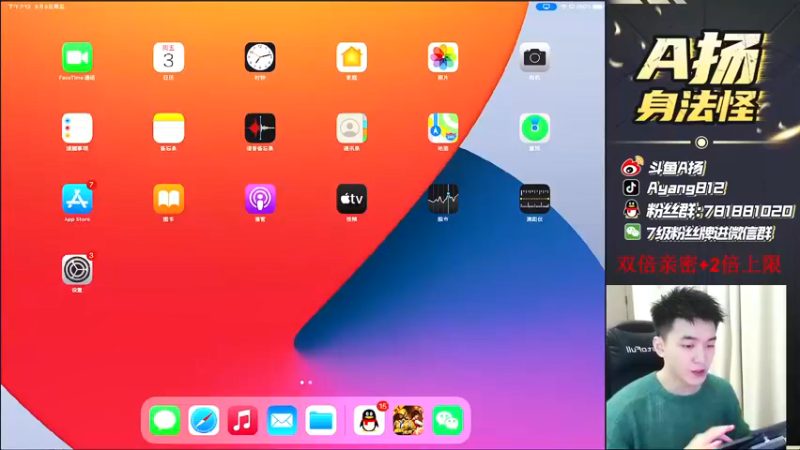The image size is (800, 450).
Task: Open the App Store with 7 badge
Action: (77, 199)
